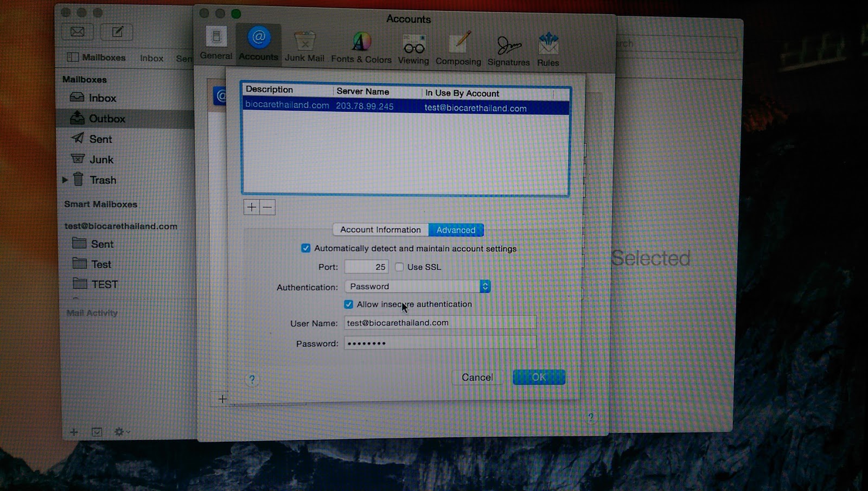Open the Composing preferences pane
868x491 pixels.
(458, 49)
